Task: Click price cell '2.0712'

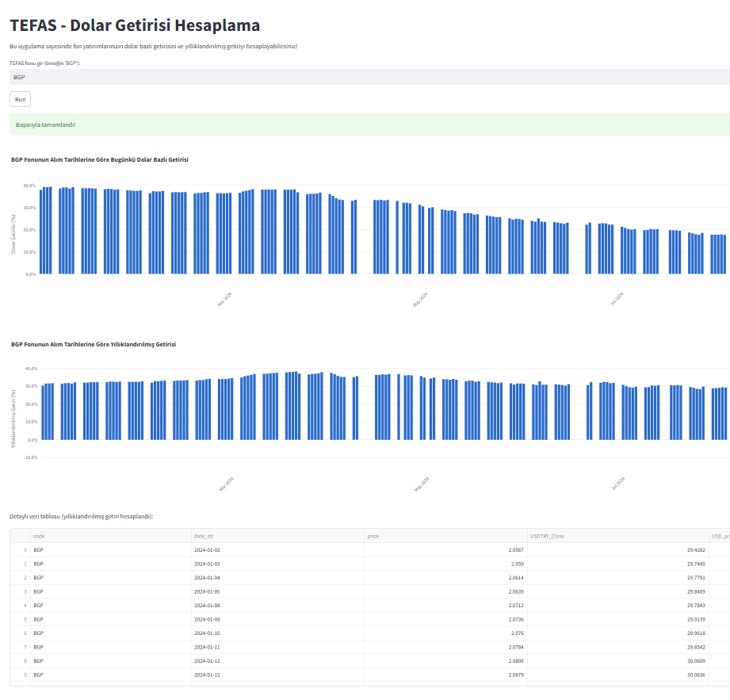Action: [445, 606]
